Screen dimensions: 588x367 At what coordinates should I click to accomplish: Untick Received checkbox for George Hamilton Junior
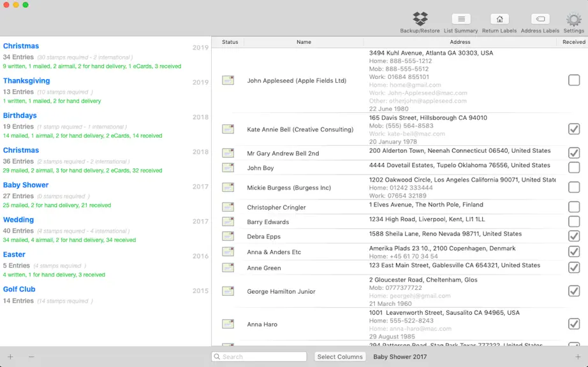click(x=574, y=291)
